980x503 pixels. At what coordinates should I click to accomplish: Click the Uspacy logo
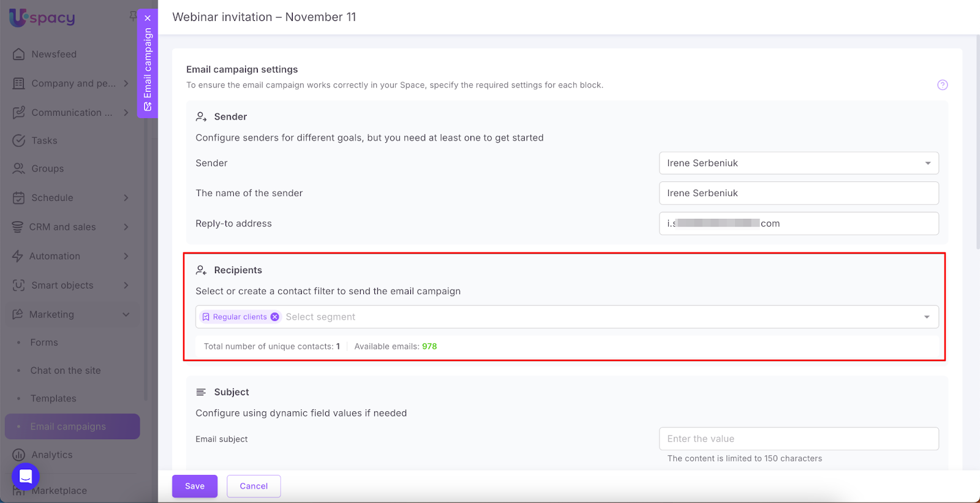coord(42,18)
